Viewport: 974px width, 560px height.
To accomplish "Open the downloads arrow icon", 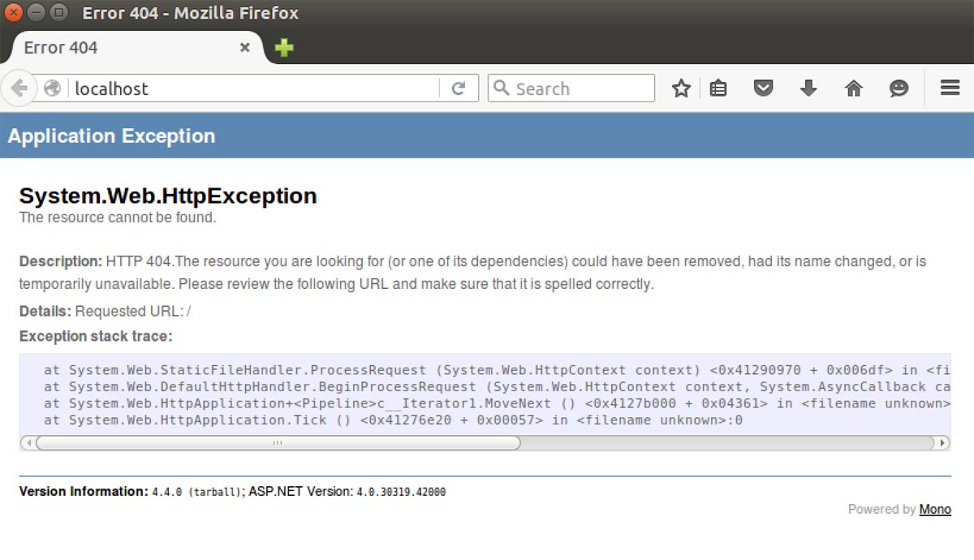I will [808, 88].
